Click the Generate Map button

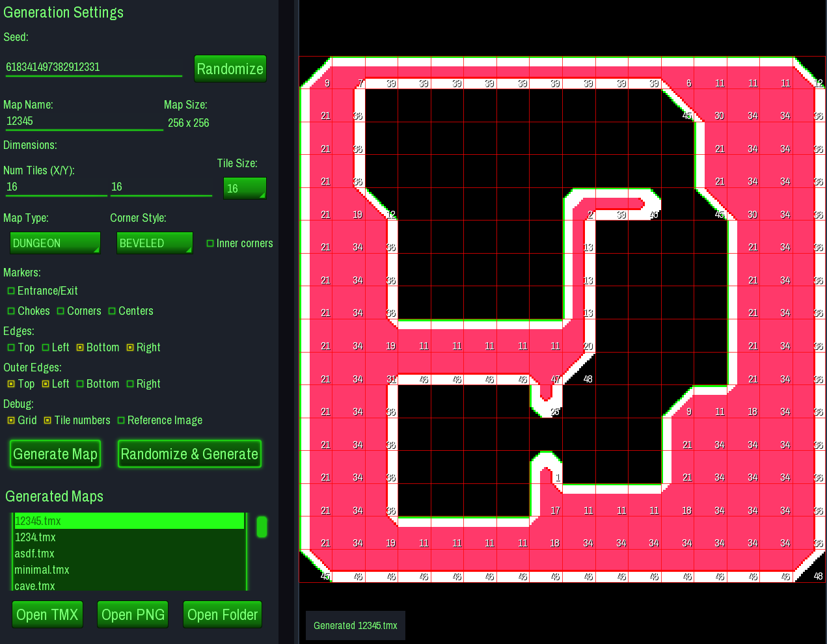(x=55, y=454)
